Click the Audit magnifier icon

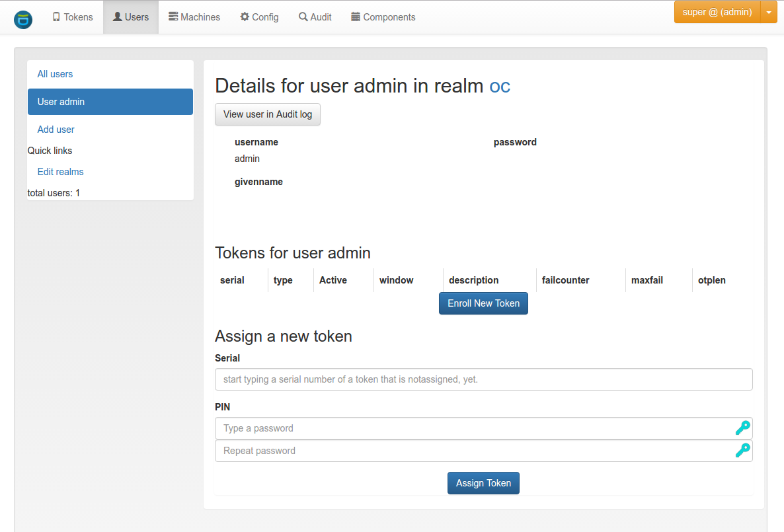point(303,17)
